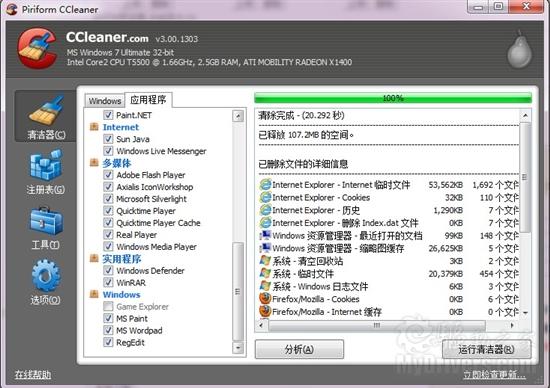Select the Internet category heading

point(121,127)
